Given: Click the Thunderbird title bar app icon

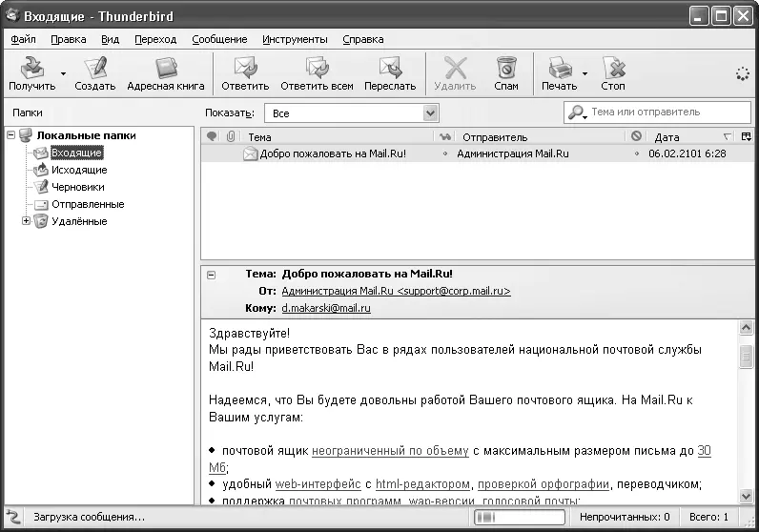Looking at the screenshot, I should pyautogui.click(x=12, y=16).
